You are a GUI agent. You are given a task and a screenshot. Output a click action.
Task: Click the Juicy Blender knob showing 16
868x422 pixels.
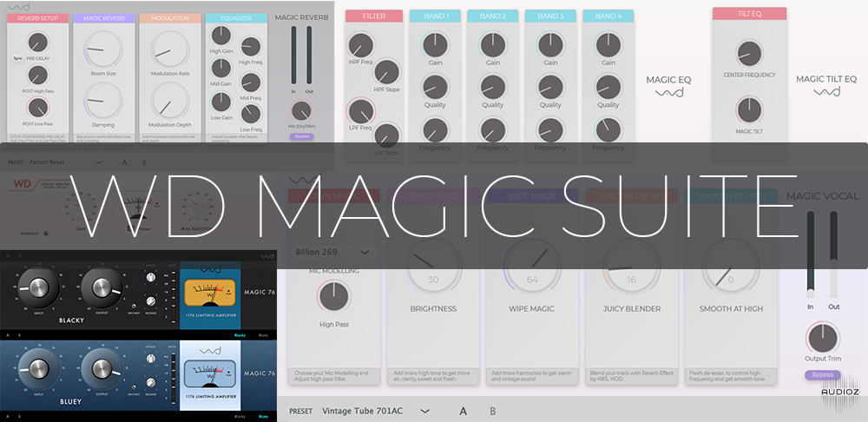point(632,266)
